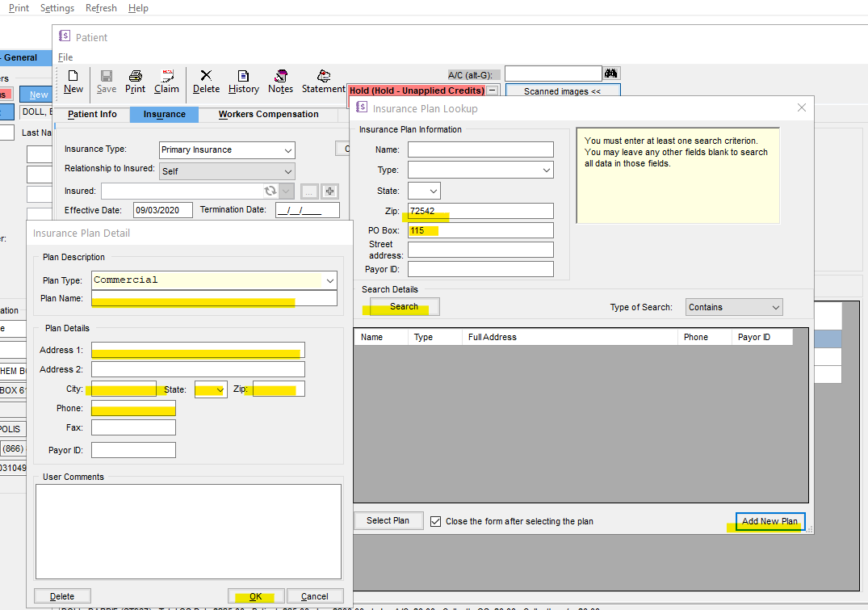
Task: Open the Type dropdown in Insurance Plan Lookup
Action: click(x=547, y=170)
